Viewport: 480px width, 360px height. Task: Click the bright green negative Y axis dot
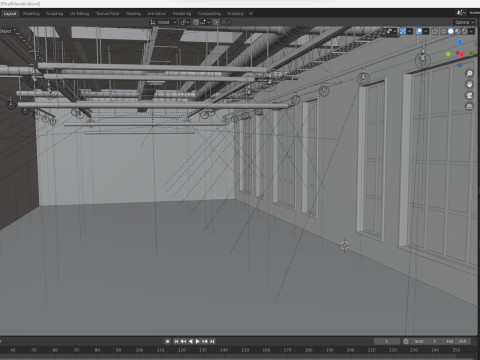[x=449, y=54]
